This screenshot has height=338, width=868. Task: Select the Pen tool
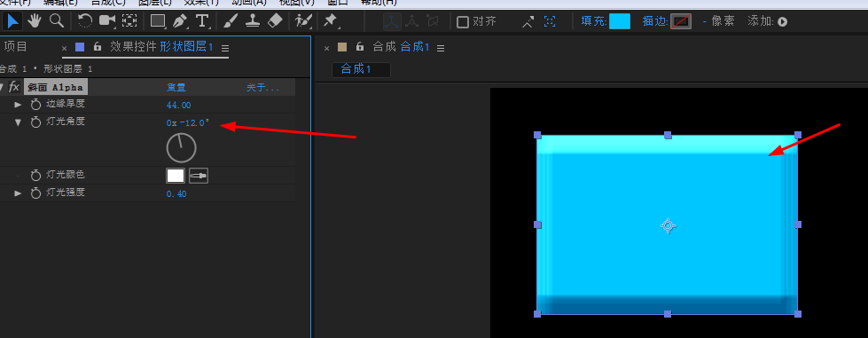click(x=180, y=21)
